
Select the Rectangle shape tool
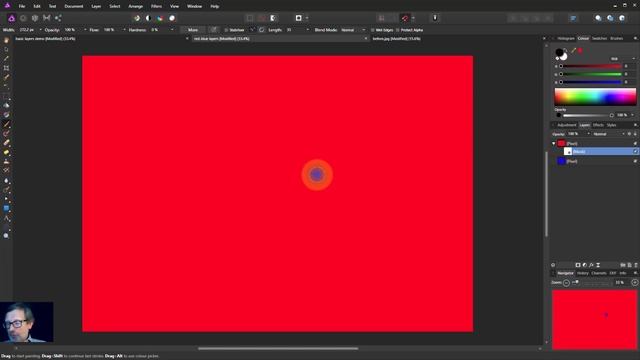(x=6, y=208)
